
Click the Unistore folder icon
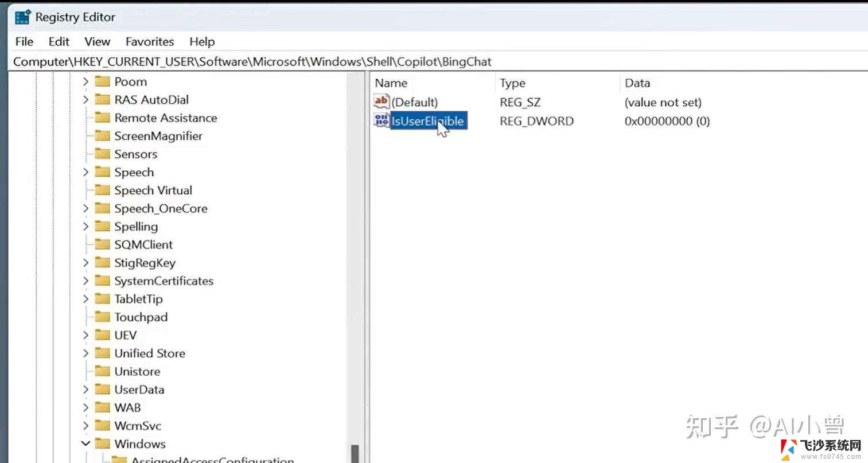pyautogui.click(x=102, y=371)
